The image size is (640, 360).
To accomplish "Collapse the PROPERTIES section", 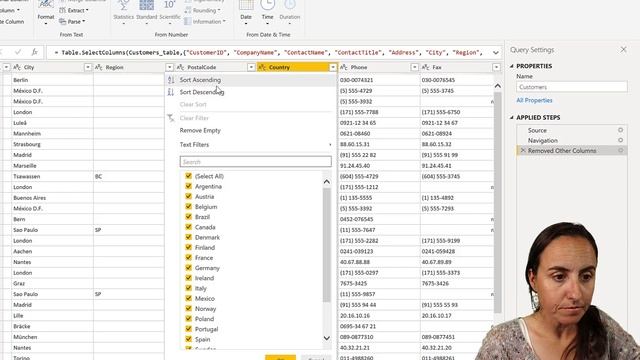I will (512, 66).
